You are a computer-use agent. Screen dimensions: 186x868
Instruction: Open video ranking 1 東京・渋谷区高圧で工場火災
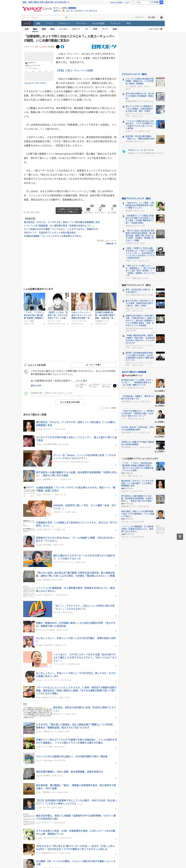[x=139, y=291]
